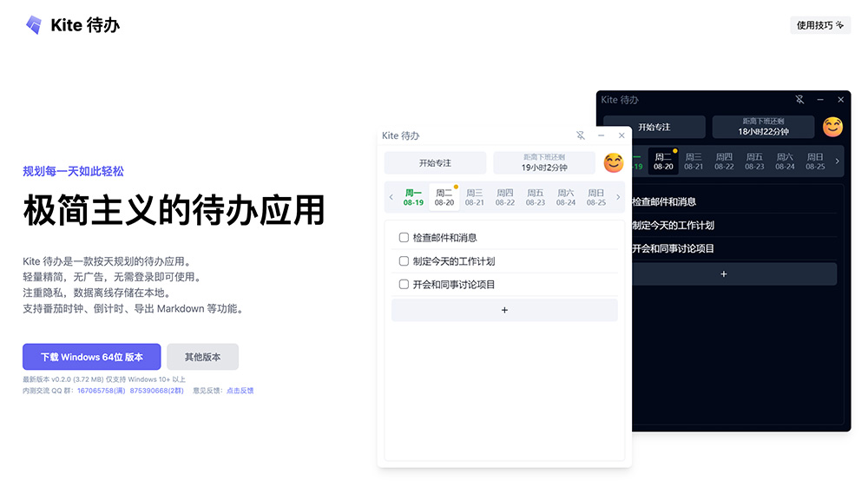The image size is (868, 494).
Task: Close the light Kite 待办 window
Action: click(621, 135)
